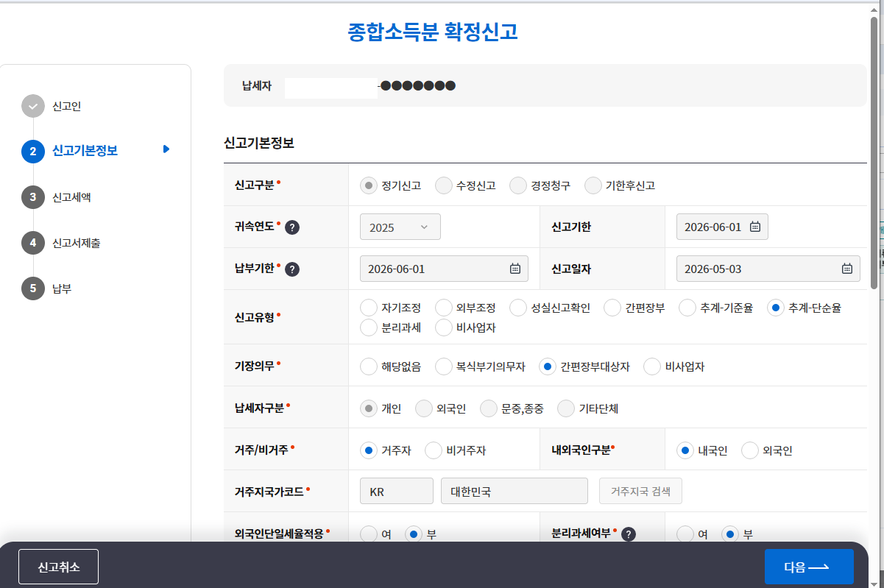Choose 여 for 분리과세여부
The width and height of the screenshot is (884, 588).
click(685, 534)
